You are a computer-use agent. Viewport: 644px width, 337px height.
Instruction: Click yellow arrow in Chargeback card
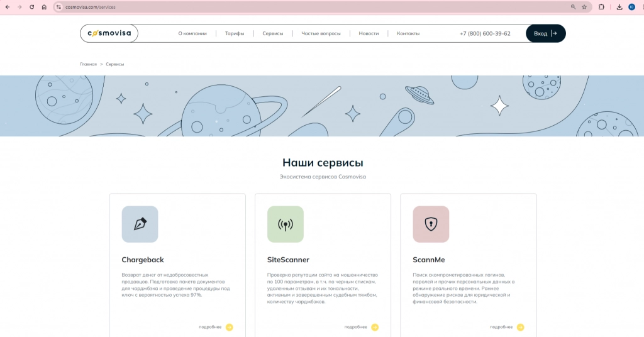pyautogui.click(x=229, y=327)
